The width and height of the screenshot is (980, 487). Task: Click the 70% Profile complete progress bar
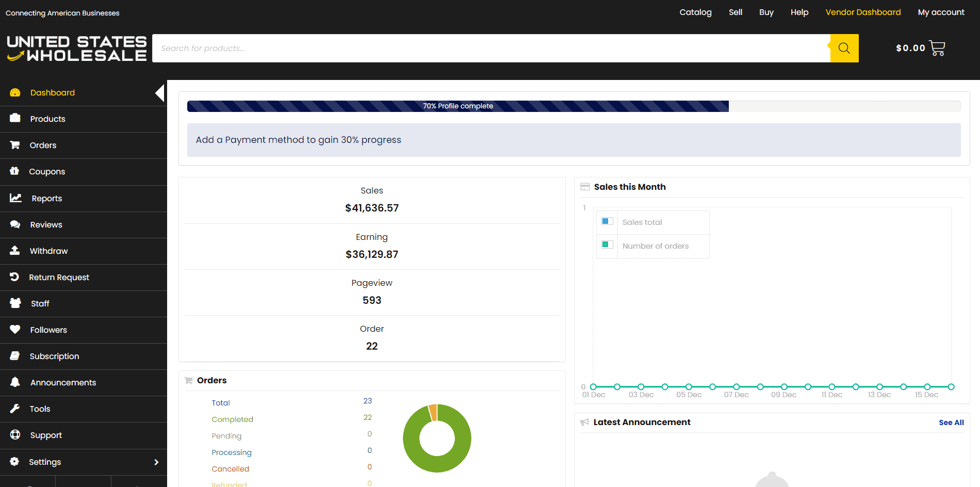(x=458, y=106)
